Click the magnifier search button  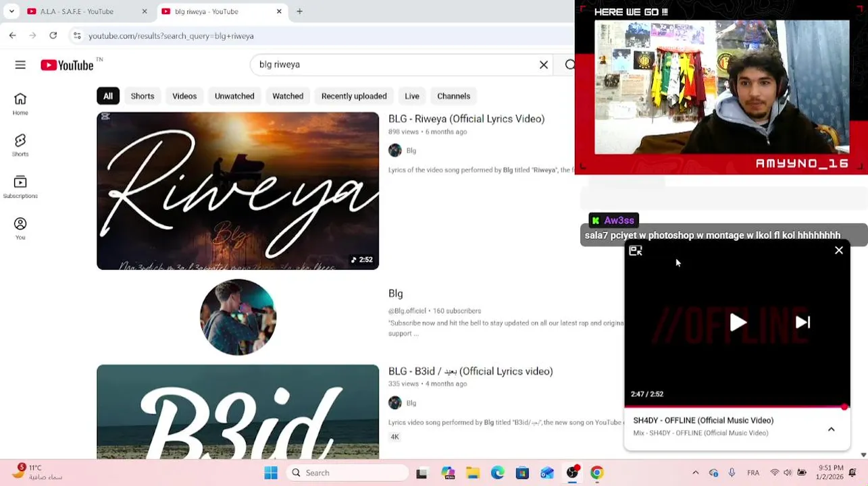click(x=569, y=65)
